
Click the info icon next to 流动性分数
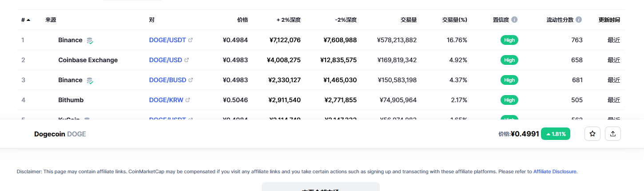tap(579, 20)
